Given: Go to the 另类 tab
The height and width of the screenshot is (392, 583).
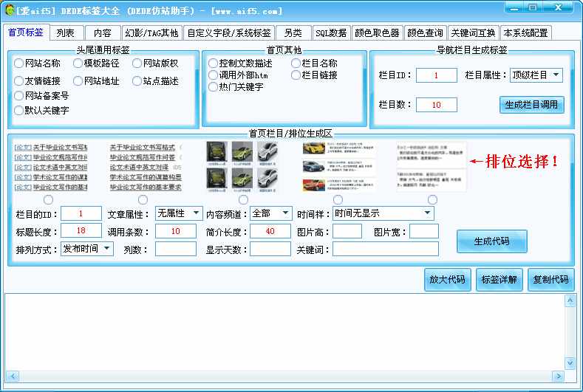Looking at the screenshot, I should [x=293, y=33].
